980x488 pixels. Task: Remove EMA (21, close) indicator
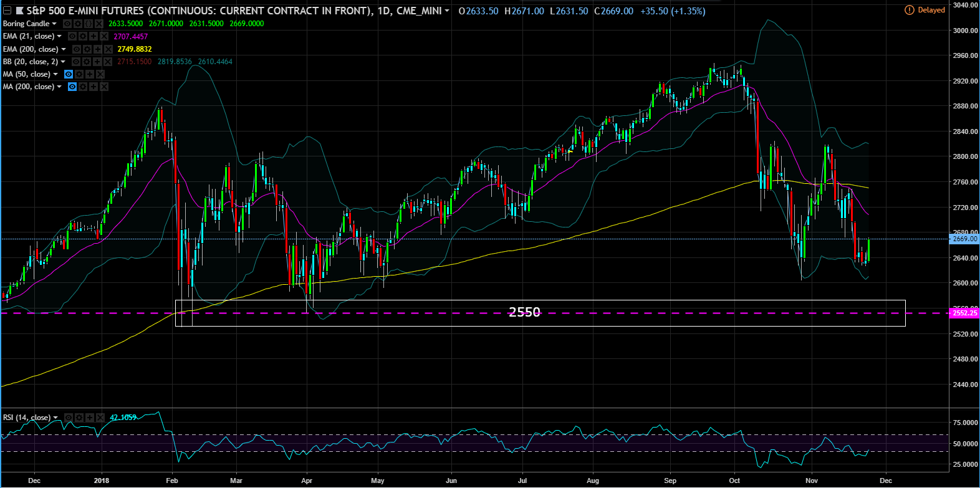point(104,36)
